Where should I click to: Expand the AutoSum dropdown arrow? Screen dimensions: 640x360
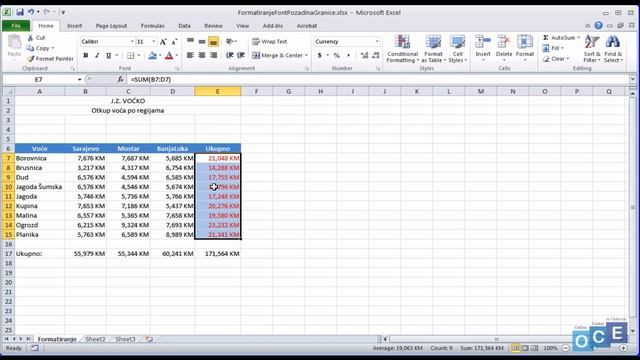click(x=578, y=38)
